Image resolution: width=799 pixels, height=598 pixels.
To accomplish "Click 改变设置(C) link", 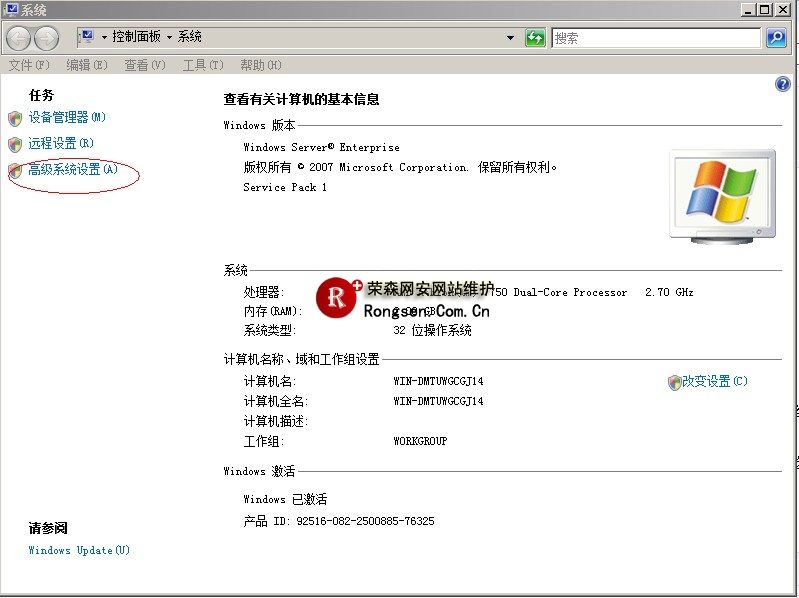I will [x=714, y=382].
